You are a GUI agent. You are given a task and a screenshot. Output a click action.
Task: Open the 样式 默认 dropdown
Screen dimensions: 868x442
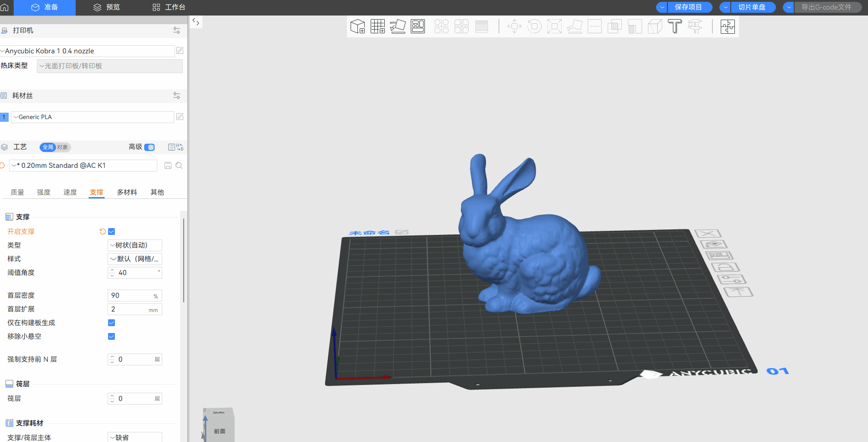point(135,259)
